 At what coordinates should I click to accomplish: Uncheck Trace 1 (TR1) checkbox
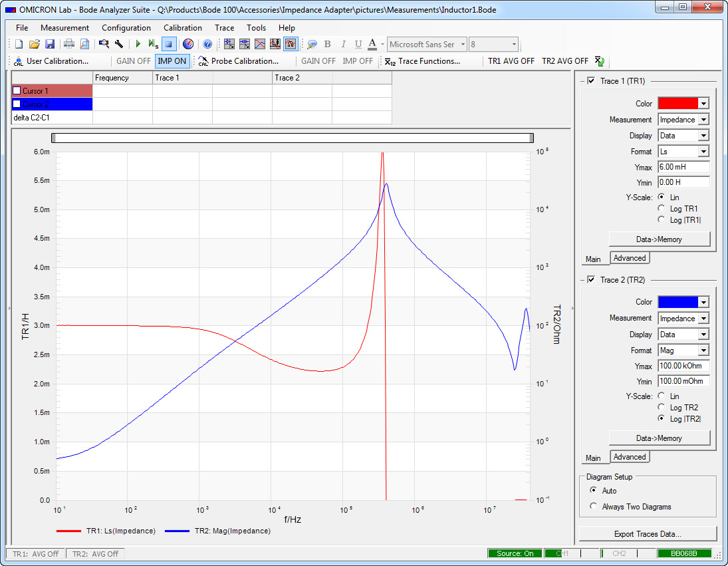click(590, 80)
